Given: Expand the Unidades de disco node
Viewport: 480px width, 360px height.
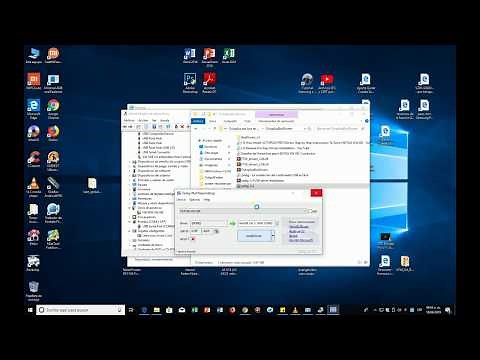Looking at the screenshot, I should pos(130,245).
